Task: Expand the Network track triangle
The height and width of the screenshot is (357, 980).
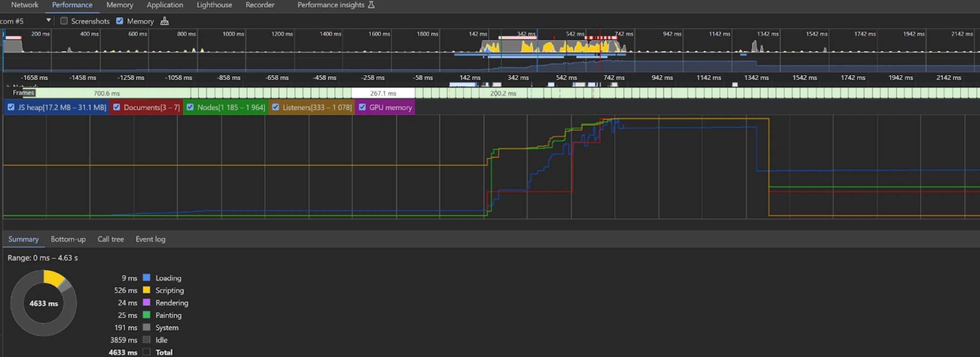Action: pyautogui.click(x=8, y=86)
